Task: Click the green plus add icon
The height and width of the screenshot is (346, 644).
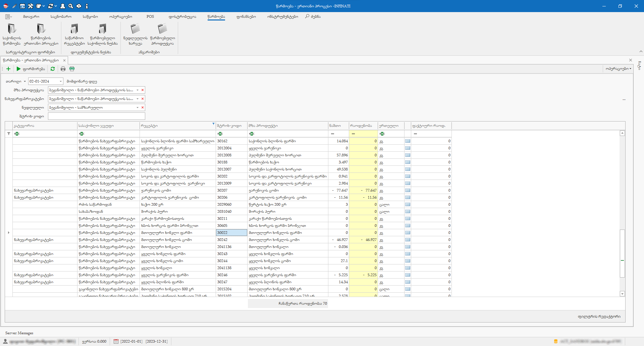Action: [8, 69]
